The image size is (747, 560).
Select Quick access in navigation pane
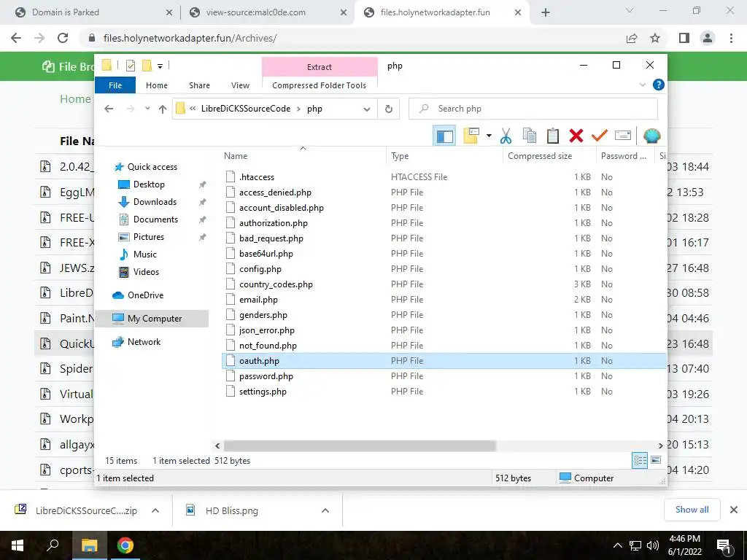[152, 167]
